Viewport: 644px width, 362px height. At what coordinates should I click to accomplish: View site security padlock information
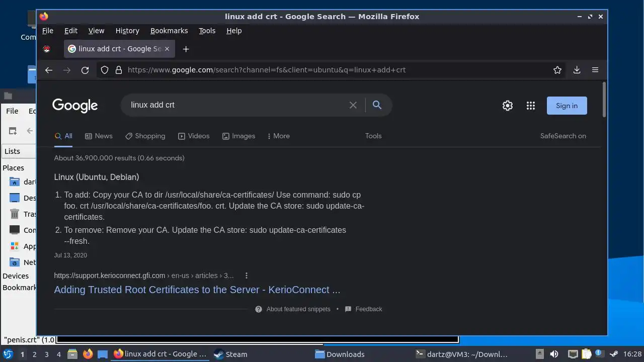point(119,70)
